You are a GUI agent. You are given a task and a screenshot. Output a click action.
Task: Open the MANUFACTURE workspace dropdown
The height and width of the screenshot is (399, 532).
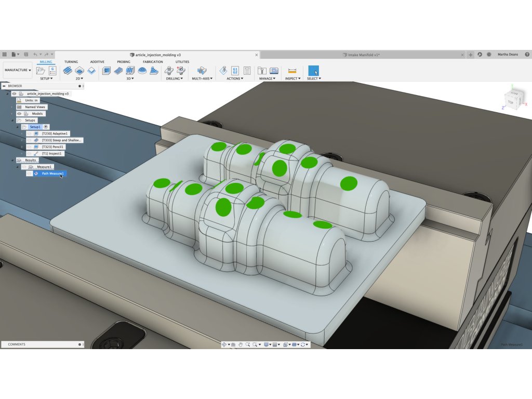pyautogui.click(x=18, y=70)
